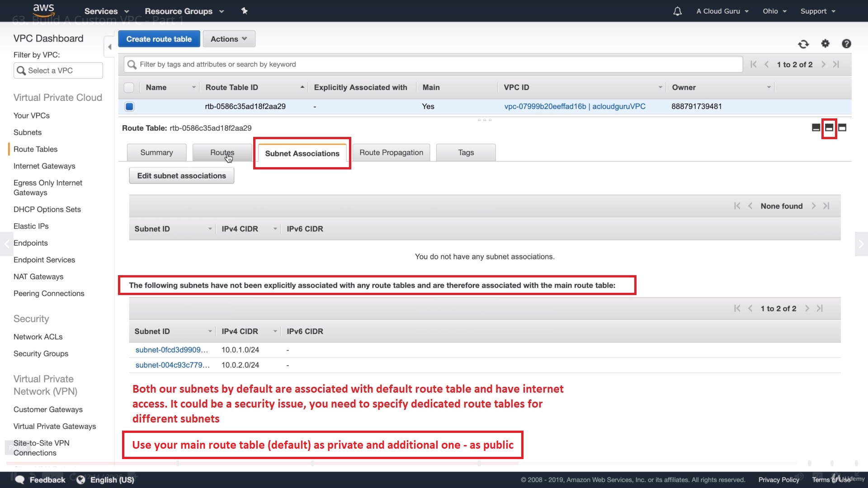
Task: Open the notifications bell icon
Action: (677, 11)
